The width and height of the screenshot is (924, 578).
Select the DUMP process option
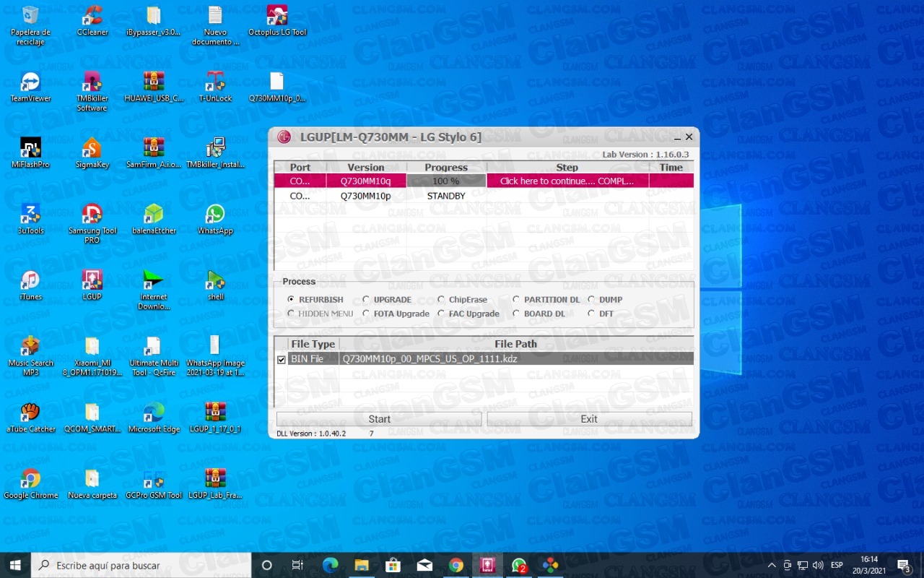pyautogui.click(x=605, y=300)
